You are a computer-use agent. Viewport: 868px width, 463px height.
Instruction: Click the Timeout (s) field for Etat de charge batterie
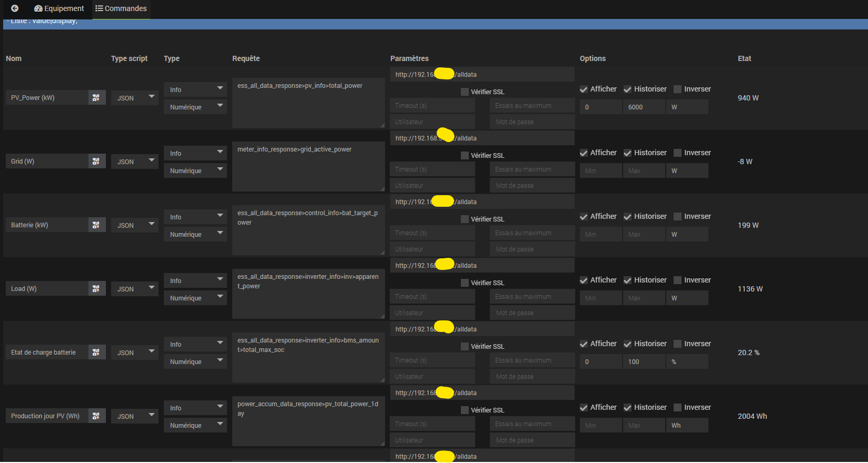[432, 360]
